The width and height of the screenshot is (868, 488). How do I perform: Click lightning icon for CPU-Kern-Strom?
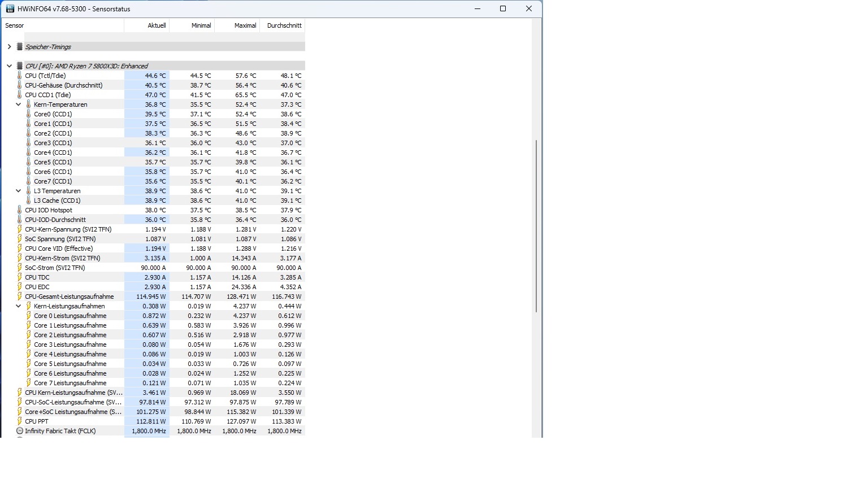coord(20,258)
